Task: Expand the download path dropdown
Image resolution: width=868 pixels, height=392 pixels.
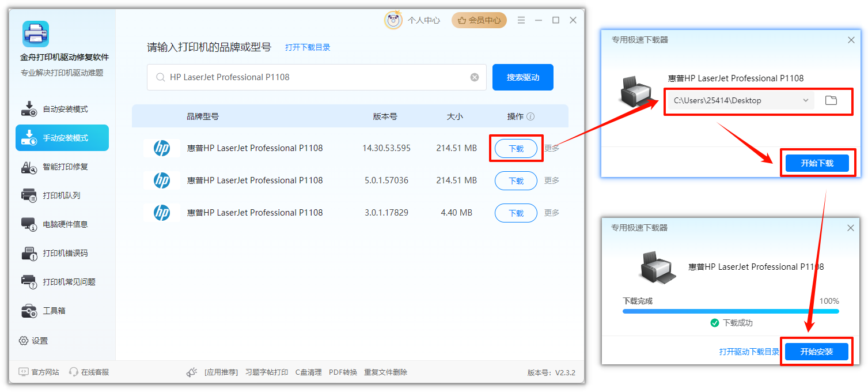Action: 806,100
